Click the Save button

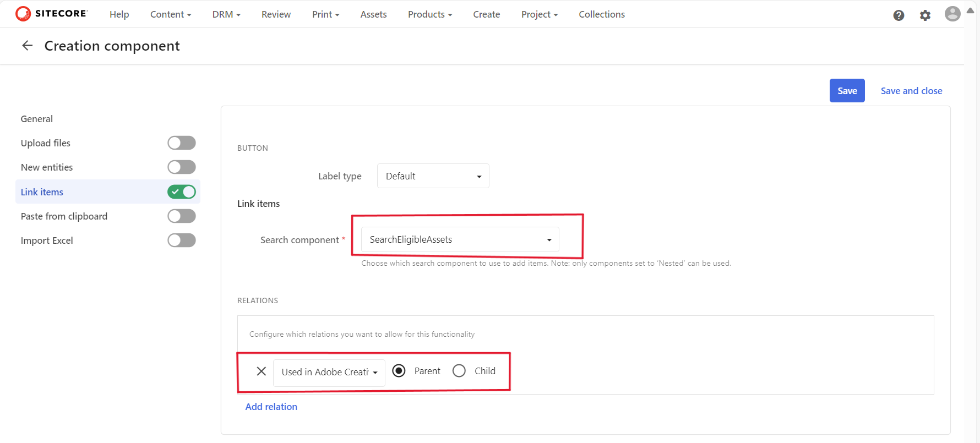tap(847, 91)
